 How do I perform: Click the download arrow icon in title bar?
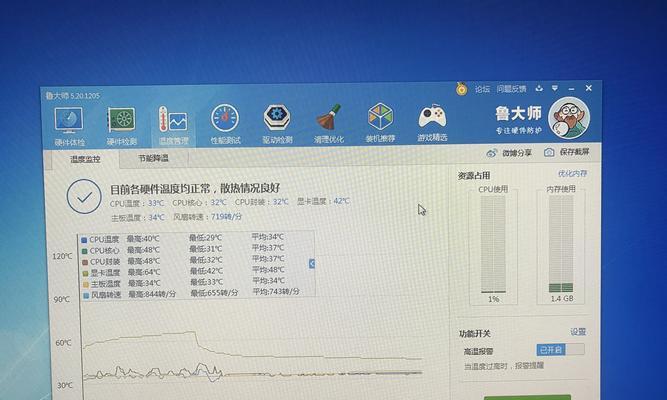(539, 89)
